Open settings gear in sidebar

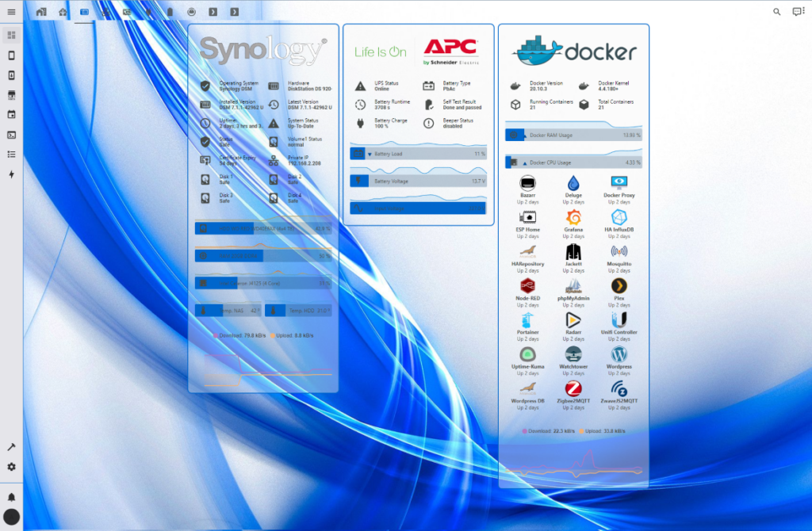11,467
